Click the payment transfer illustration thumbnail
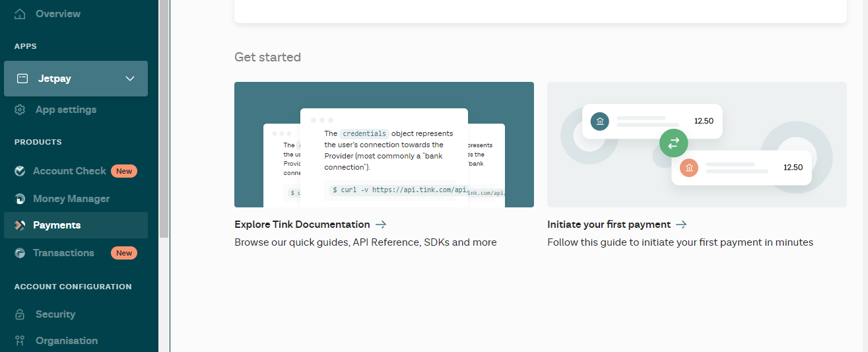 pos(697,145)
